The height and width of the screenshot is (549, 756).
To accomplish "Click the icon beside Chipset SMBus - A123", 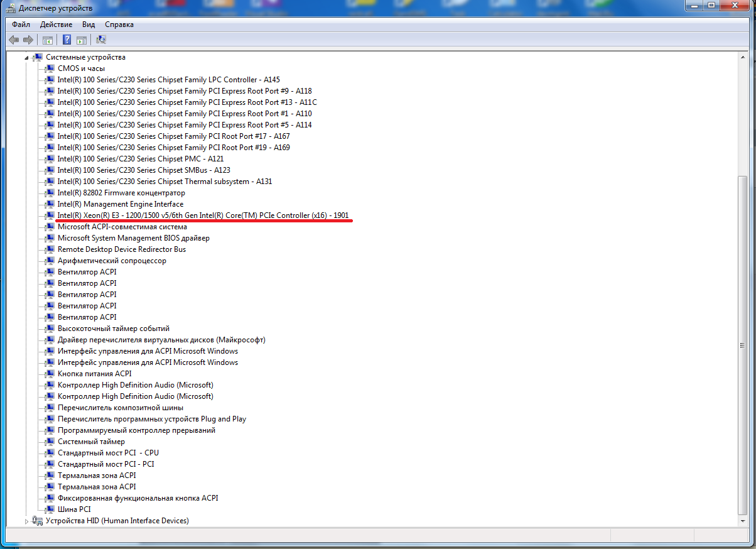I will click(x=50, y=170).
